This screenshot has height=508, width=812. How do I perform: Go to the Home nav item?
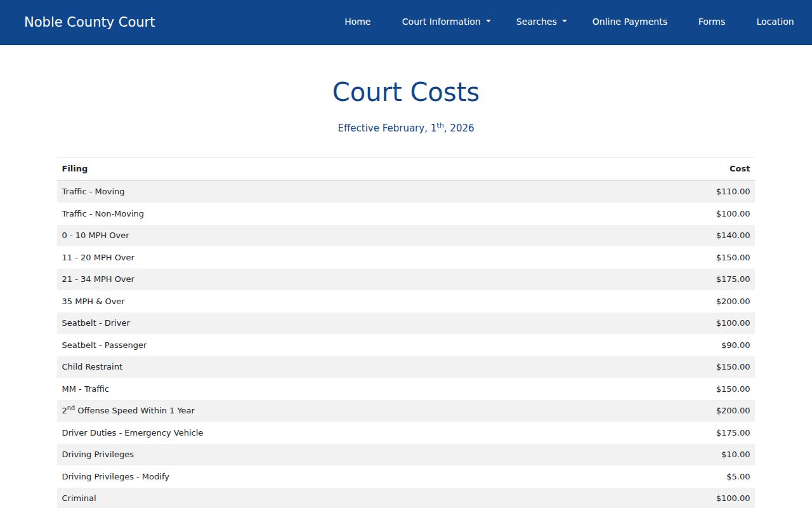pyautogui.click(x=358, y=22)
